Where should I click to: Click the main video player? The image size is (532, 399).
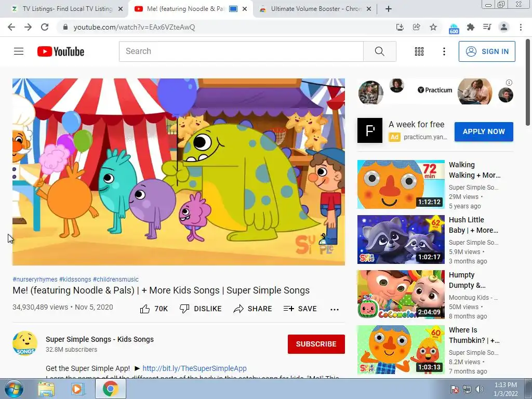coord(179,171)
